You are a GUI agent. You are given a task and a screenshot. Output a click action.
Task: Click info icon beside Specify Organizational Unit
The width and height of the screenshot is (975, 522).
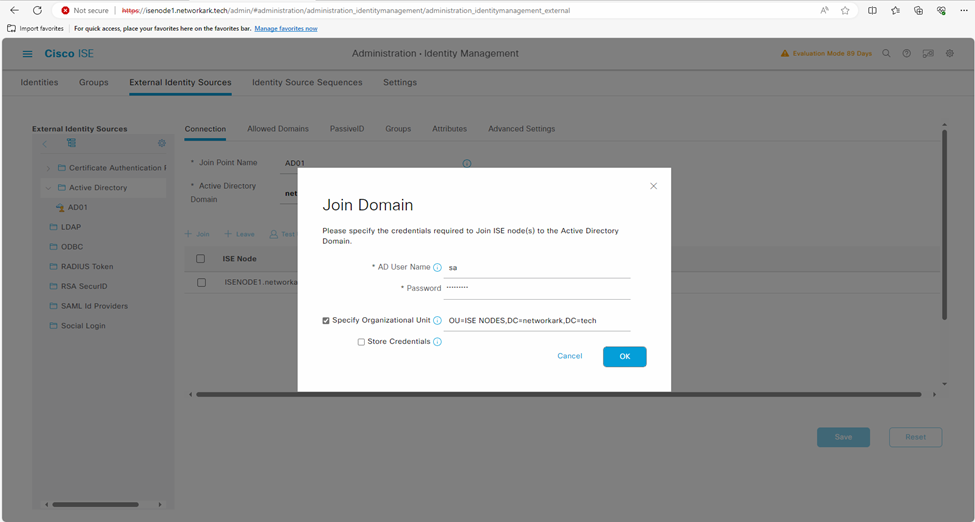(437, 321)
